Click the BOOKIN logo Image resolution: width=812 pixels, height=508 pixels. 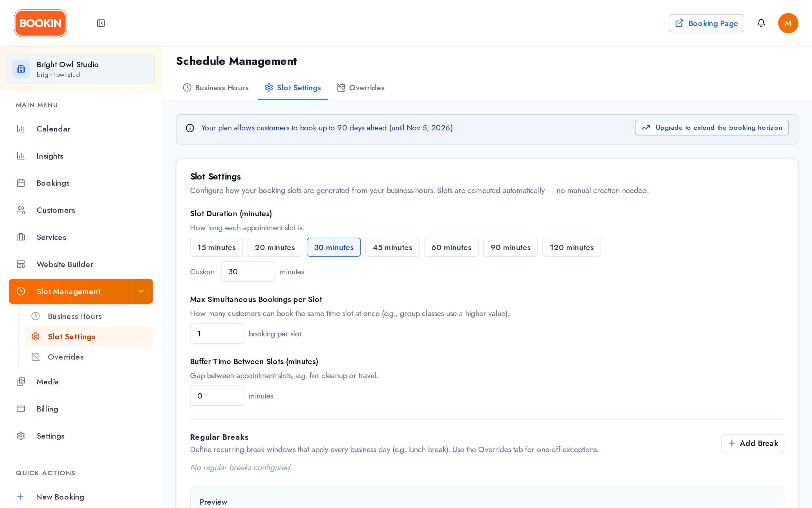[41, 23]
